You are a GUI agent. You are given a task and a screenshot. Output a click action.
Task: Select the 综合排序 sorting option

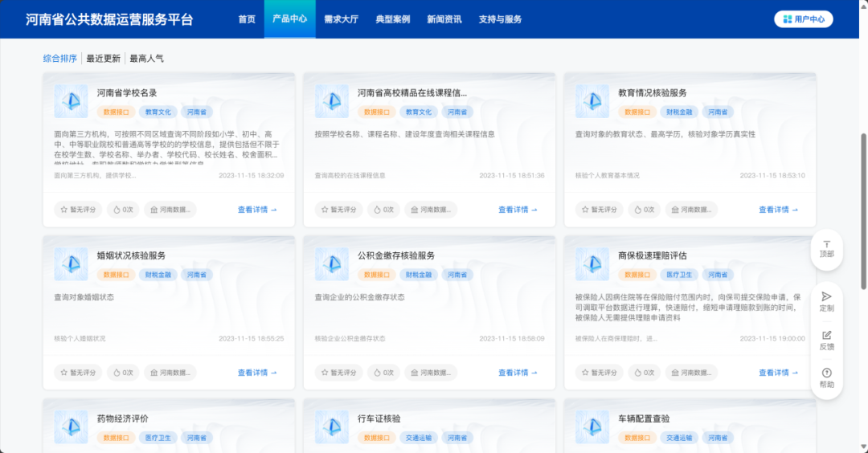(x=60, y=59)
